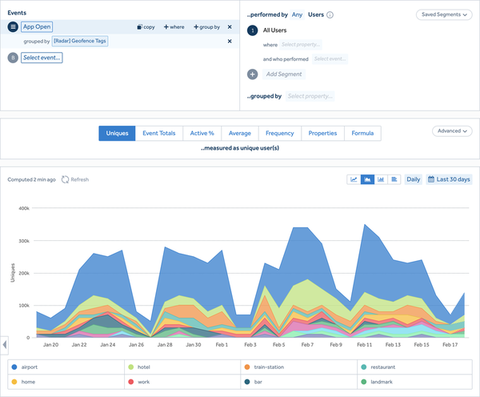The image size is (480, 397).
Task: Remove the App Open event row
Action: coord(230,27)
